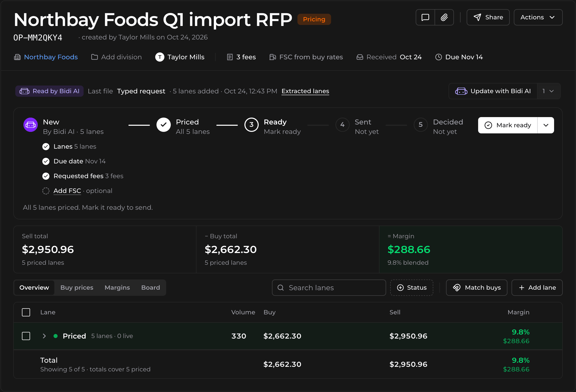Image resolution: width=576 pixels, height=392 pixels.
Task: Click the New step Bidi AI icon
Action: (x=31, y=125)
